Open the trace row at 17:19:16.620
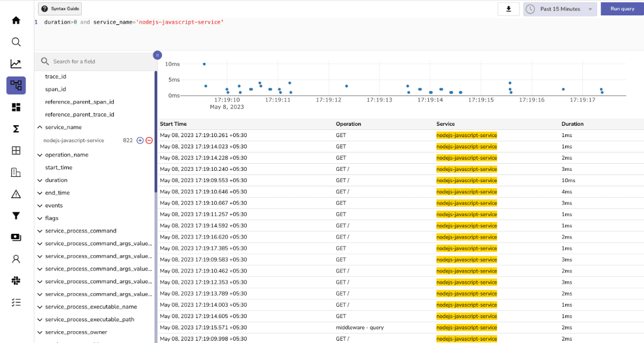Screen dimensions: 644x343 click(400, 237)
